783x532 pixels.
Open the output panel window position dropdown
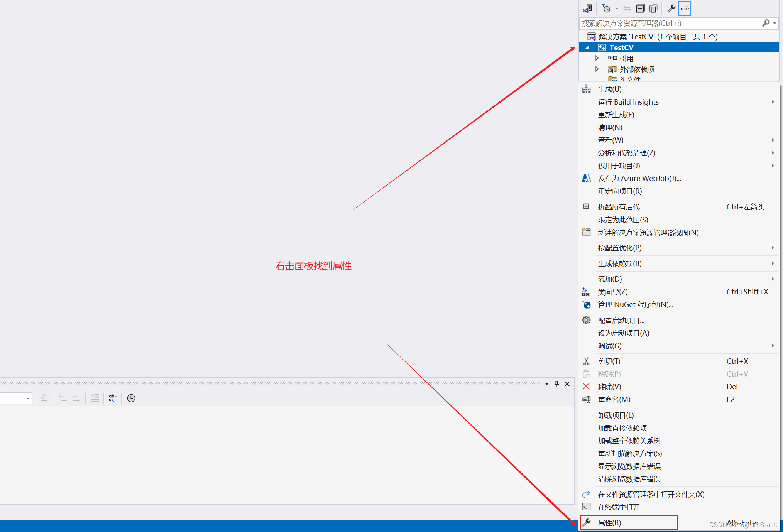point(546,383)
